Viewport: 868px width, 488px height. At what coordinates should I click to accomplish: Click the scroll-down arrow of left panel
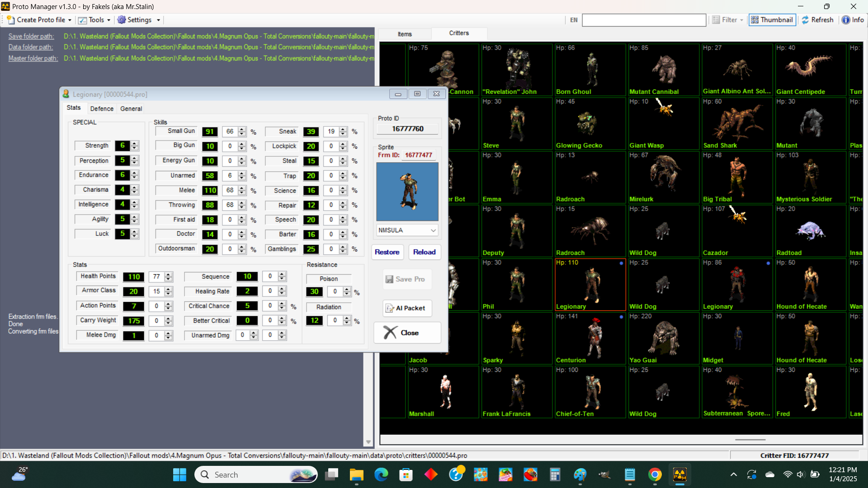click(x=368, y=442)
